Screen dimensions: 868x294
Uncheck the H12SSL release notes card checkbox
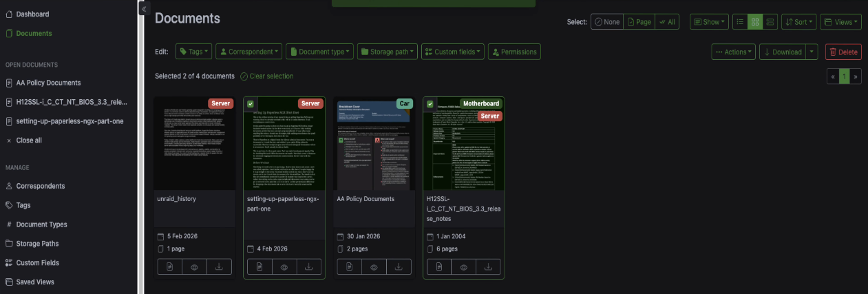[x=430, y=104]
